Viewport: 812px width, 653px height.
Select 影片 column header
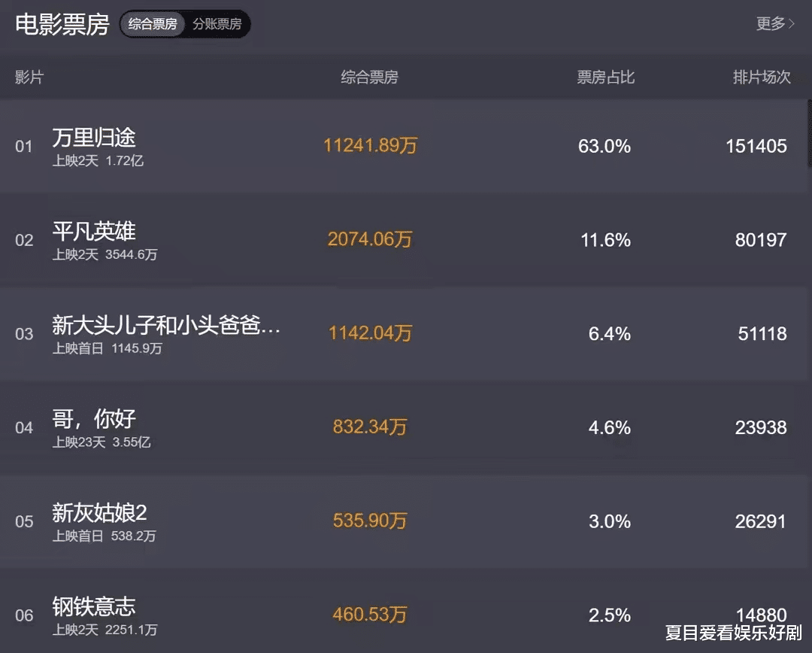29,77
